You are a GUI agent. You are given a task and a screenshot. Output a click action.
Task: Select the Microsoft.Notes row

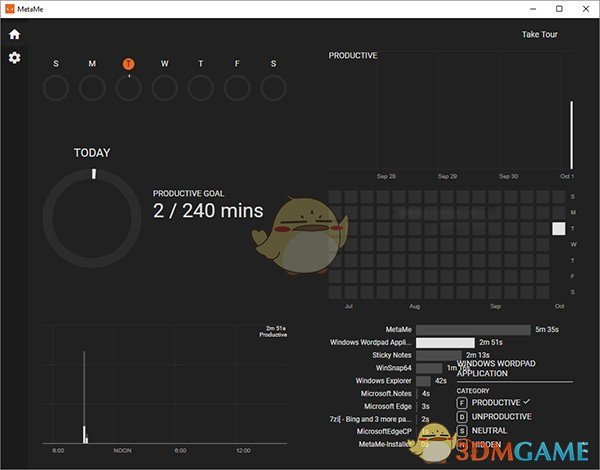[395, 393]
